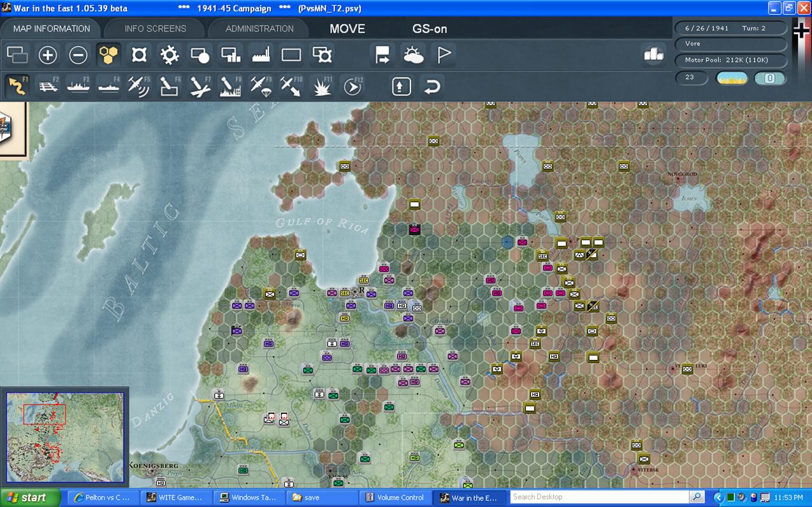Open the save folder taskbar item
812x507 pixels.
pos(321,497)
